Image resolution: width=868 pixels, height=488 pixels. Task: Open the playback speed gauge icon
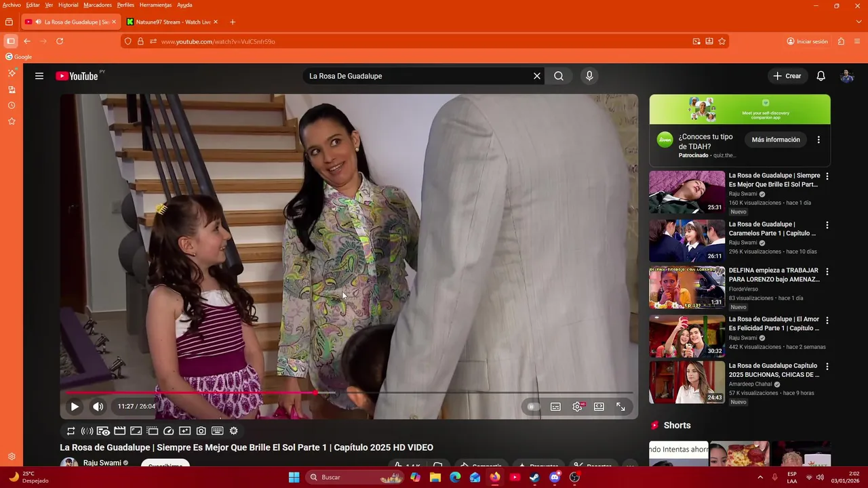(168, 431)
